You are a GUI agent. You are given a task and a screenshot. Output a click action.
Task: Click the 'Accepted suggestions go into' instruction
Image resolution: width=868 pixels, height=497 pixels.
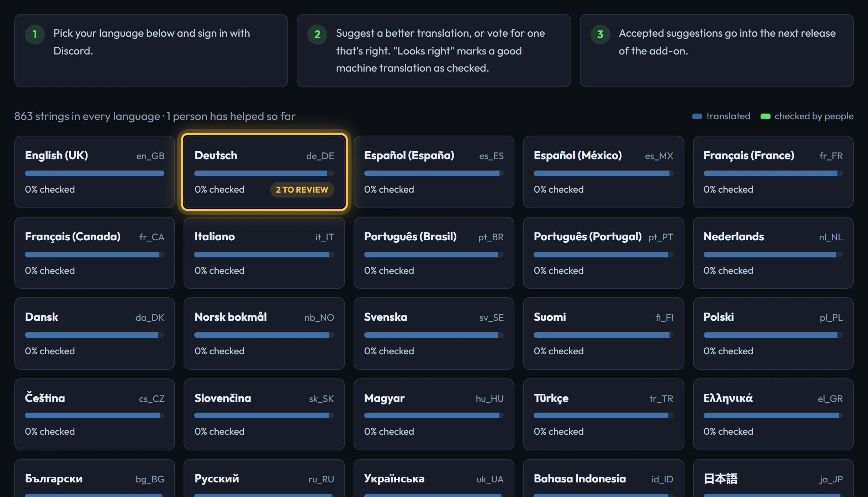tap(727, 42)
